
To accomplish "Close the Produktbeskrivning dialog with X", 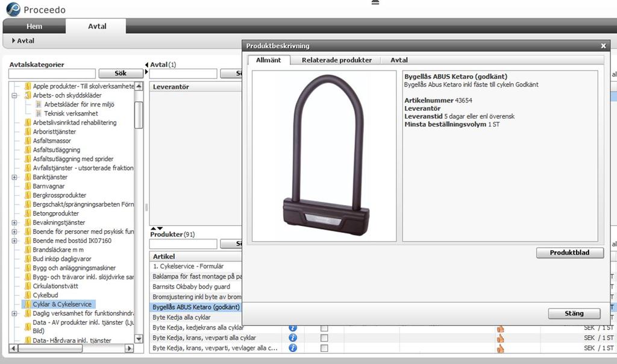I will [603, 46].
